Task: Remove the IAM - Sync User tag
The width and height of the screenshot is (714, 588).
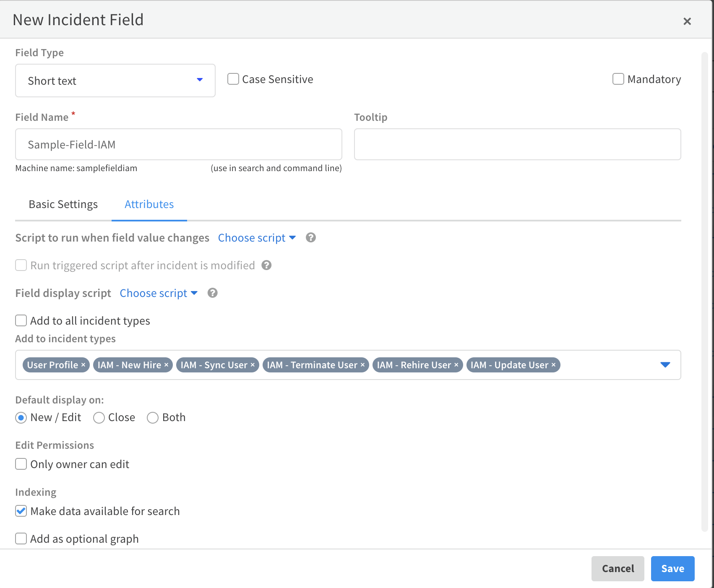Action: [252, 365]
